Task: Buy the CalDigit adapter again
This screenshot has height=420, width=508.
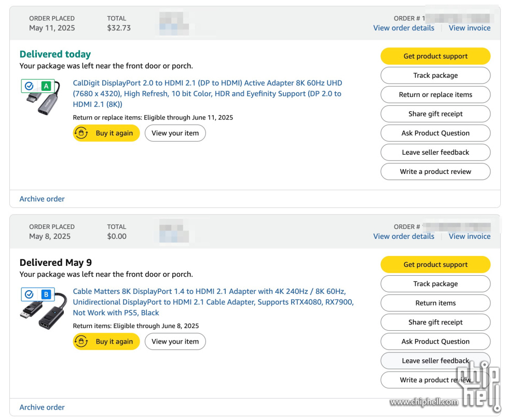Action: [106, 133]
